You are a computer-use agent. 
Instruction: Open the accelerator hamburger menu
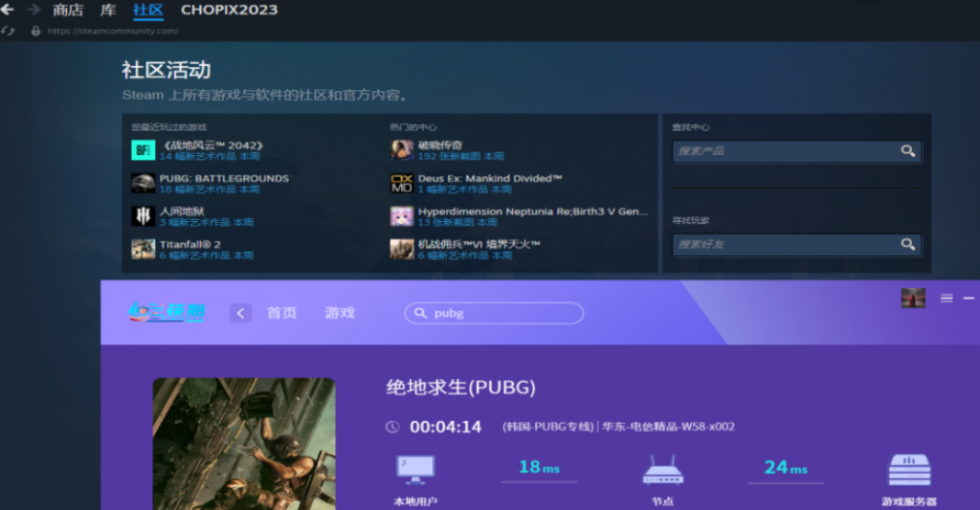[x=947, y=299]
